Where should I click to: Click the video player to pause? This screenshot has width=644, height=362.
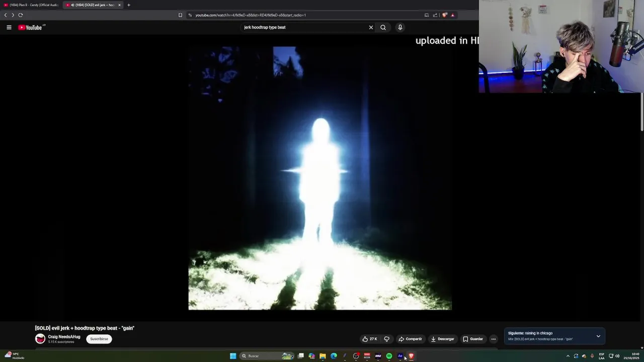[320, 178]
